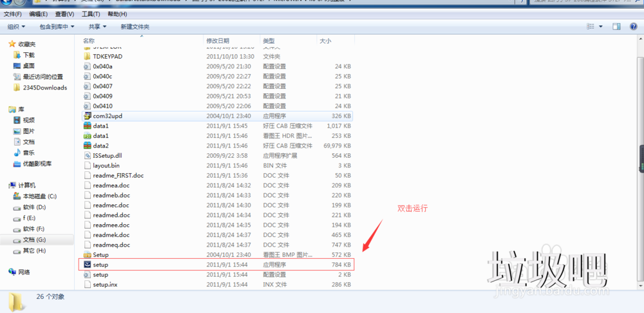This screenshot has height=313, width=644.
Task: Expand the 组织 dropdown
Action: [16, 26]
